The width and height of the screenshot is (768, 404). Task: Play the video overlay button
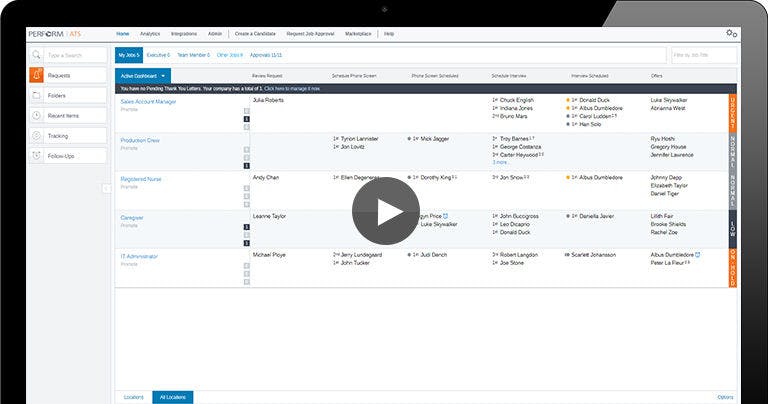click(385, 211)
